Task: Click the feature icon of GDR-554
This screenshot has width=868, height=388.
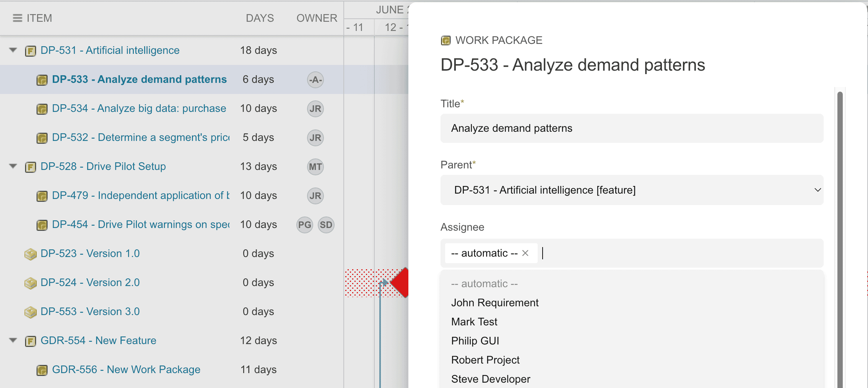Action: [31, 341]
